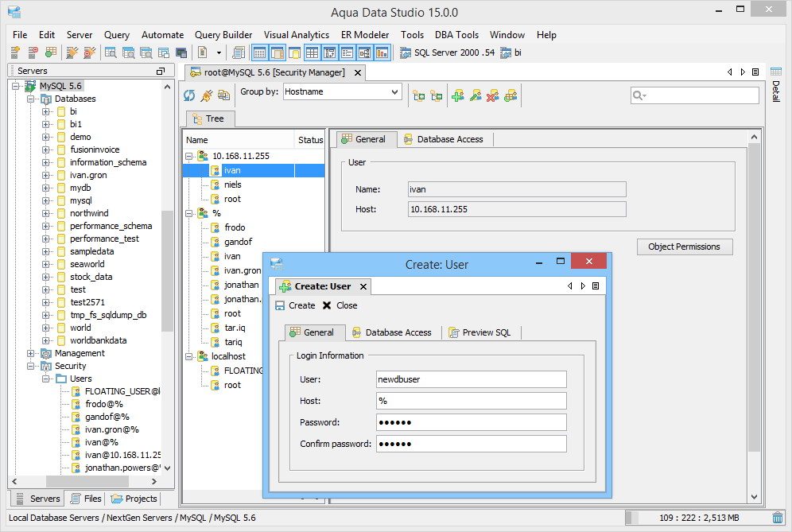
Task: Close the root@MySQL 5.6 Security Manager tab
Action: click(358, 72)
